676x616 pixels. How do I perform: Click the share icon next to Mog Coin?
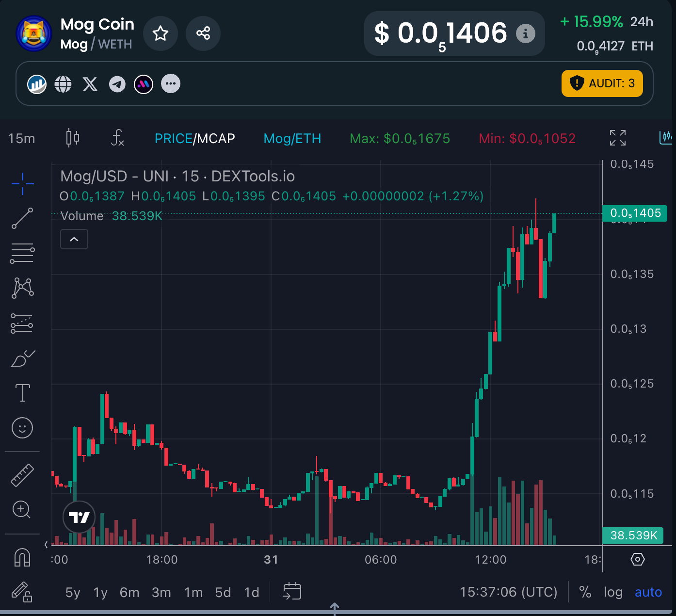[x=203, y=33]
